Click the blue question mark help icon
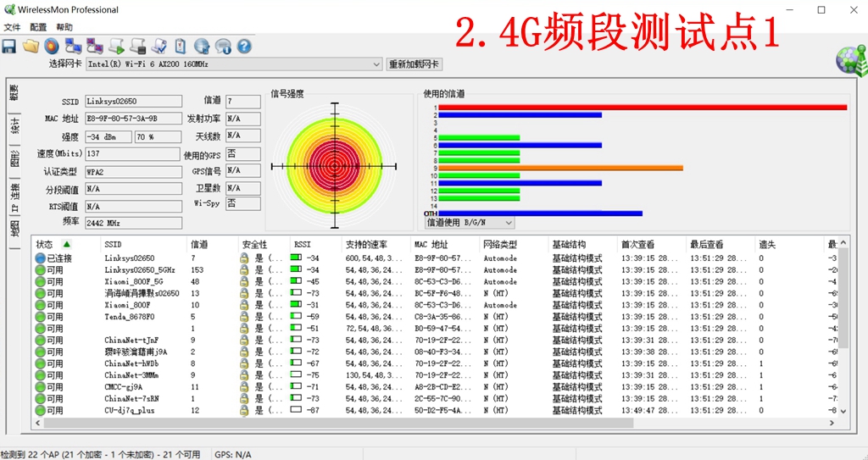The image size is (868, 460). pyautogui.click(x=244, y=46)
